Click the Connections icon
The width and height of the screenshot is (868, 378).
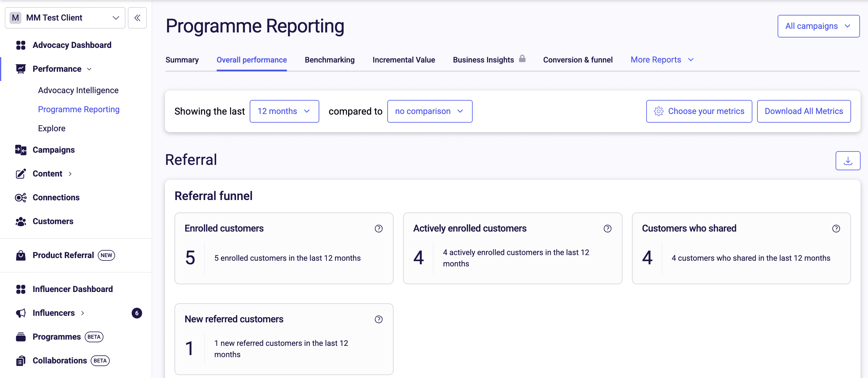[21, 197]
